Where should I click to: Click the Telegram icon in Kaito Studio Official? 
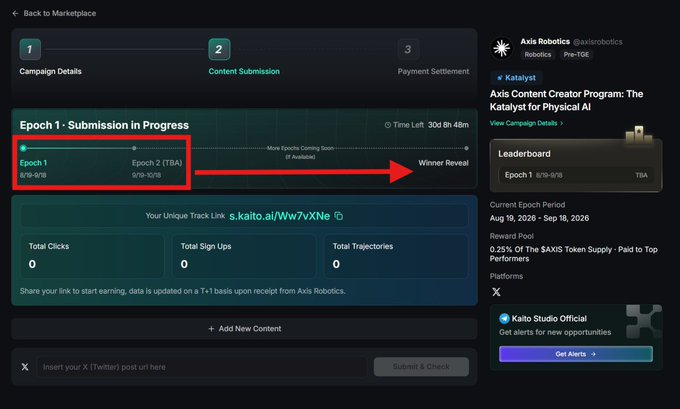(504, 318)
